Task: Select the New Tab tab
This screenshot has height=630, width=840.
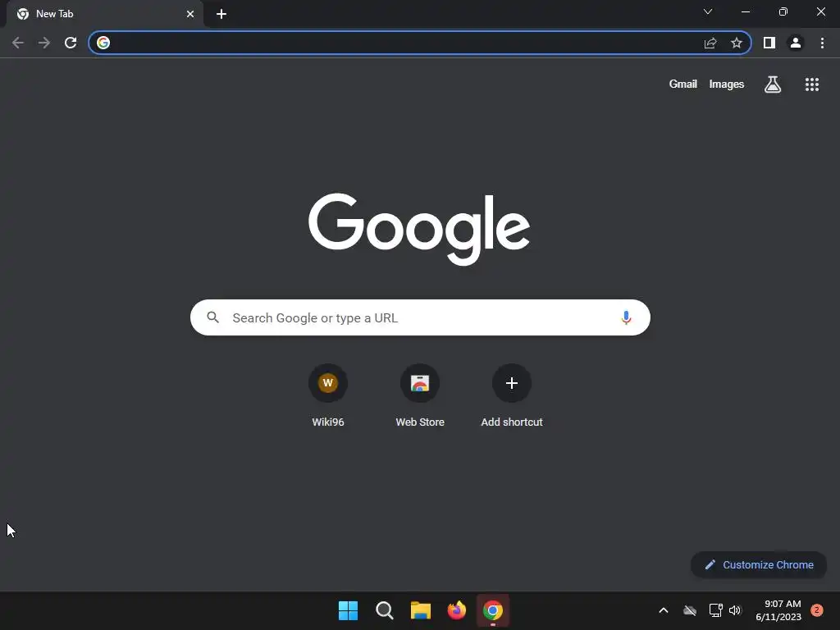Action: [x=104, y=14]
